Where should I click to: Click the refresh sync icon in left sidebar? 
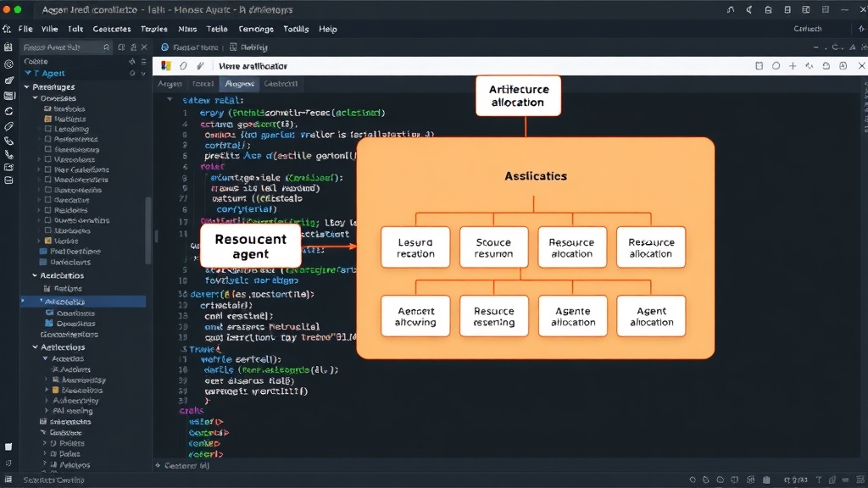8,111
